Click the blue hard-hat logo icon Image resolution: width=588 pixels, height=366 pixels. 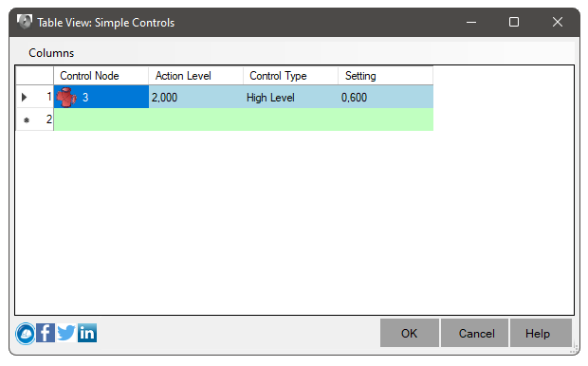pos(26,334)
